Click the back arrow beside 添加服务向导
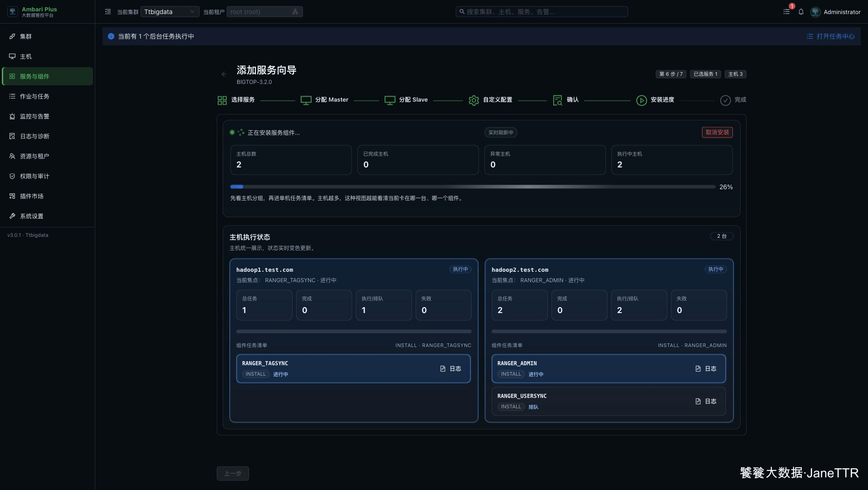 tap(224, 74)
